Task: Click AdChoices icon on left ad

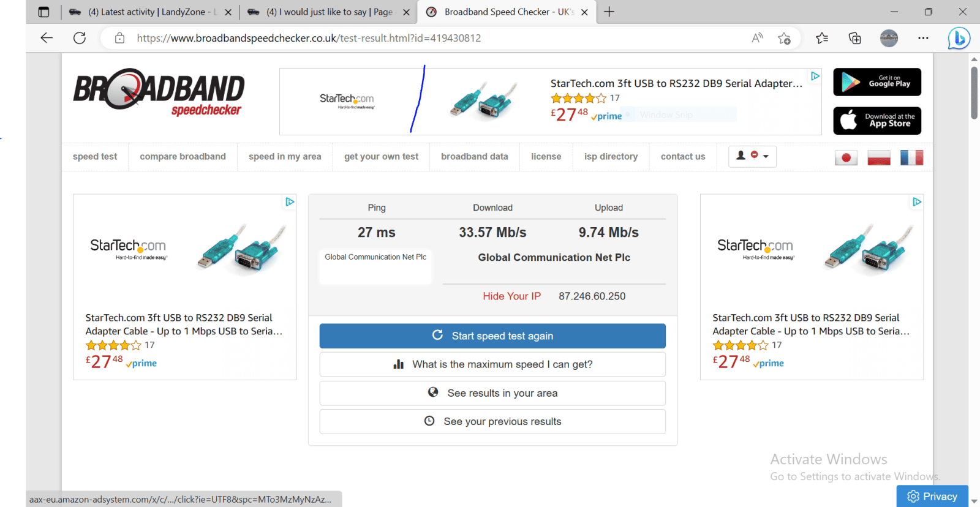Action: coord(290,201)
